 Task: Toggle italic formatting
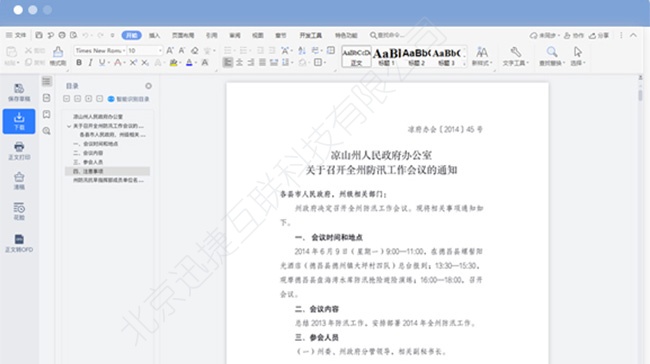click(x=90, y=63)
